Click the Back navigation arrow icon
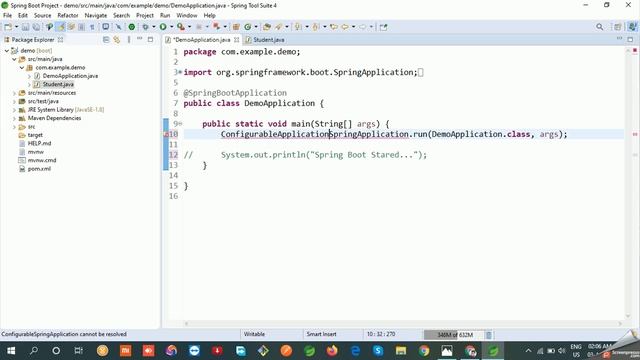Image resolution: width=640 pixels, height=360 pixels. coord(345,27)
